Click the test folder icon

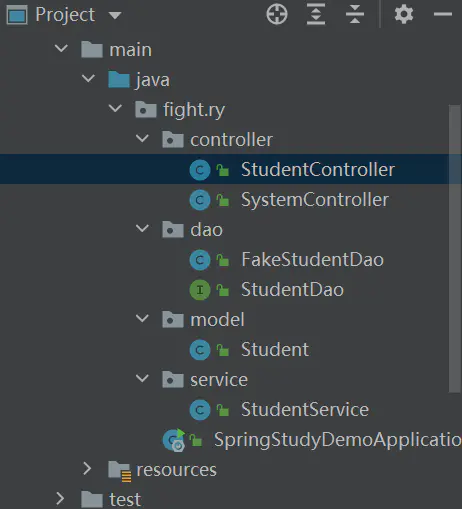(92, 499)
